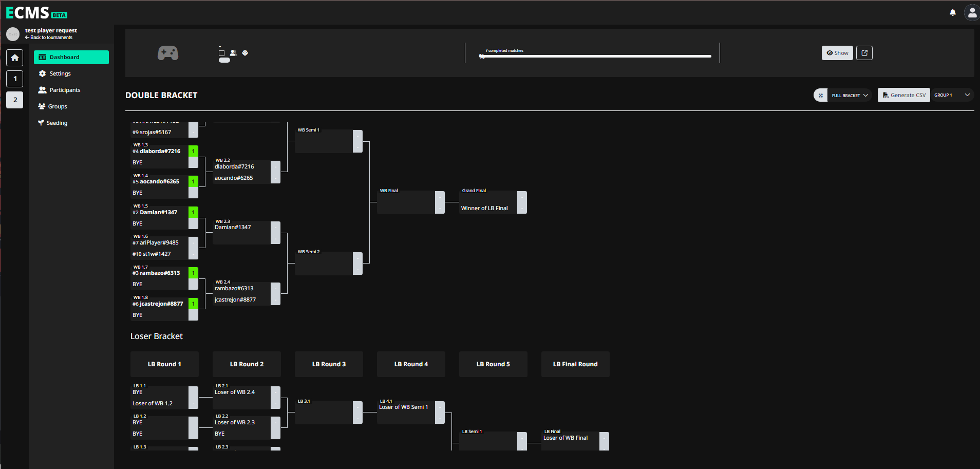Click the ECMS logo
This screenshot has height=469, width=980.
(x=36, y=13)
